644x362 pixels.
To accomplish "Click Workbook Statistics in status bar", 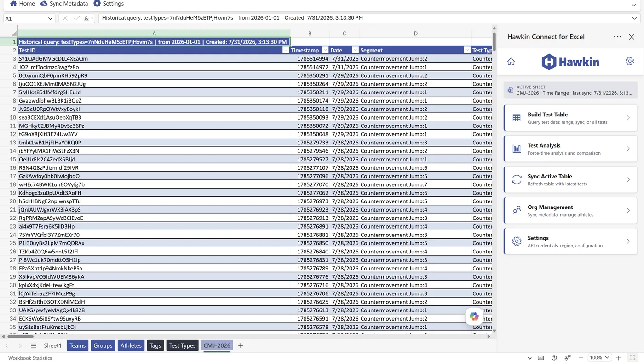I will coord(30,358).
